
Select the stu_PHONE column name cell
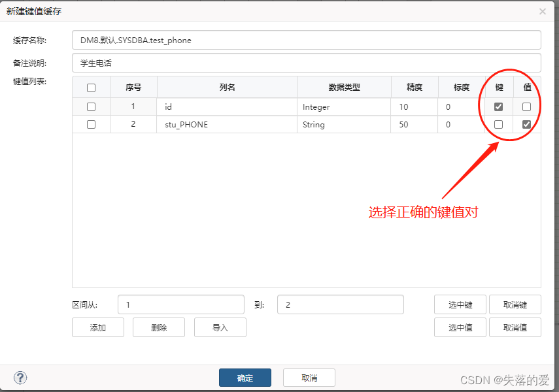(227, 124)
